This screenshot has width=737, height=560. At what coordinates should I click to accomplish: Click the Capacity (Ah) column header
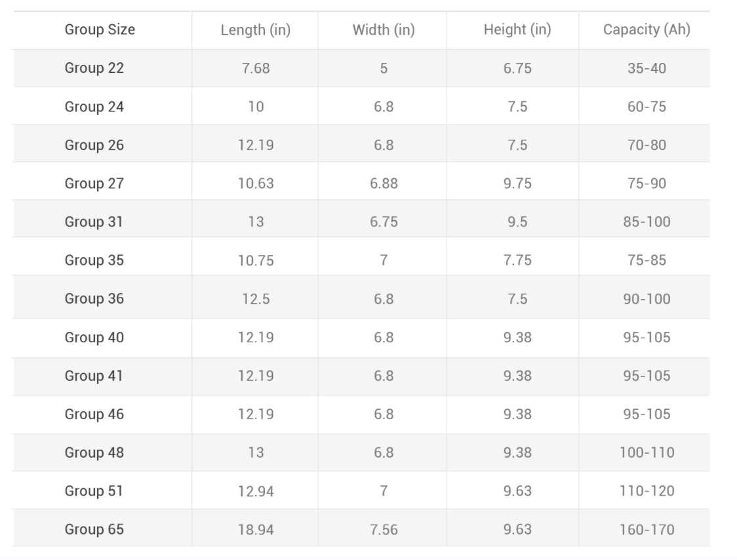coord(647,30)
